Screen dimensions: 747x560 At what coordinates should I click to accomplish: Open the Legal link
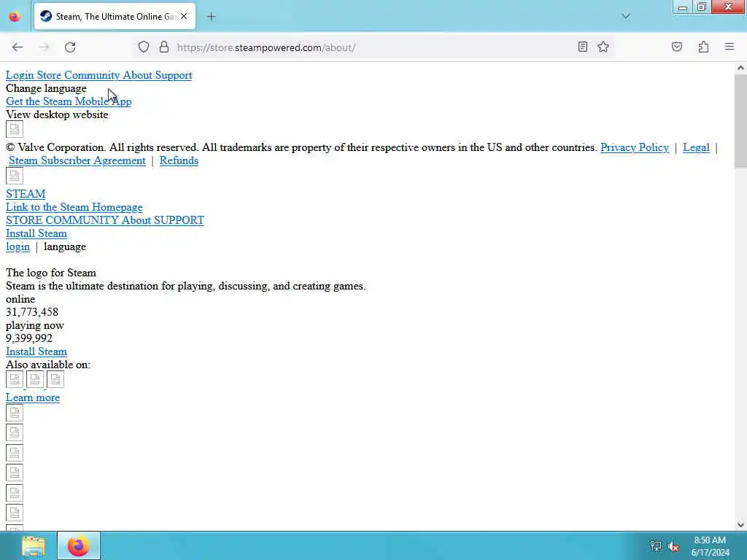(x=696, y=147)
